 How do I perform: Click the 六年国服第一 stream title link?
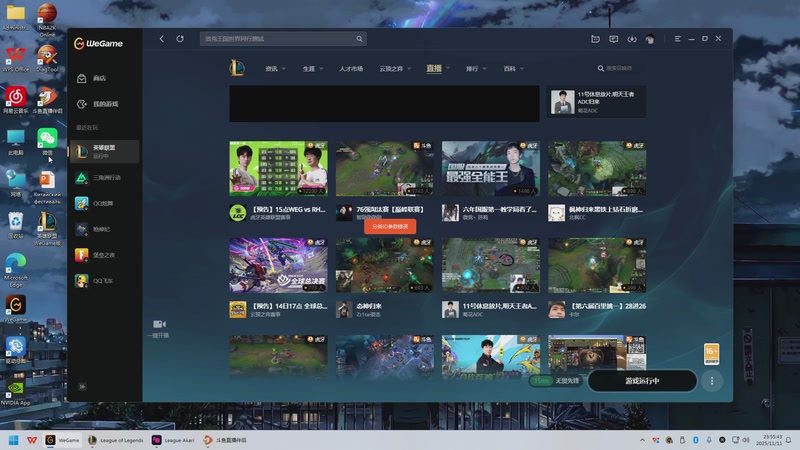tap(499, 209)
